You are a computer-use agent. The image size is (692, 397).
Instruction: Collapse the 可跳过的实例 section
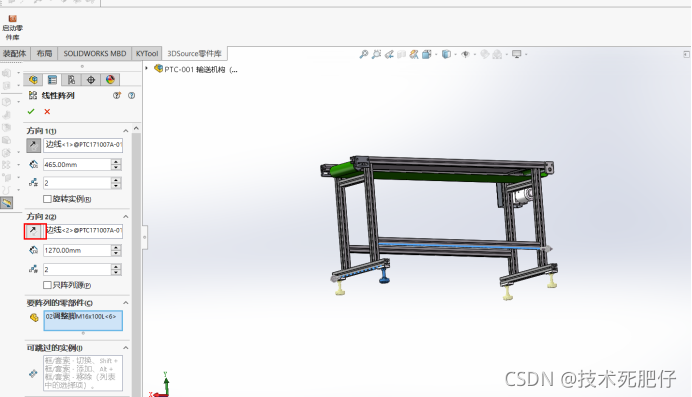pyautogui.click(x=125, y=348)
